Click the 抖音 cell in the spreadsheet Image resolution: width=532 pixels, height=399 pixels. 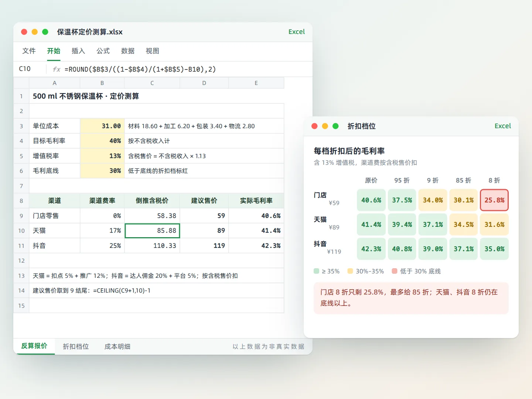54,246
